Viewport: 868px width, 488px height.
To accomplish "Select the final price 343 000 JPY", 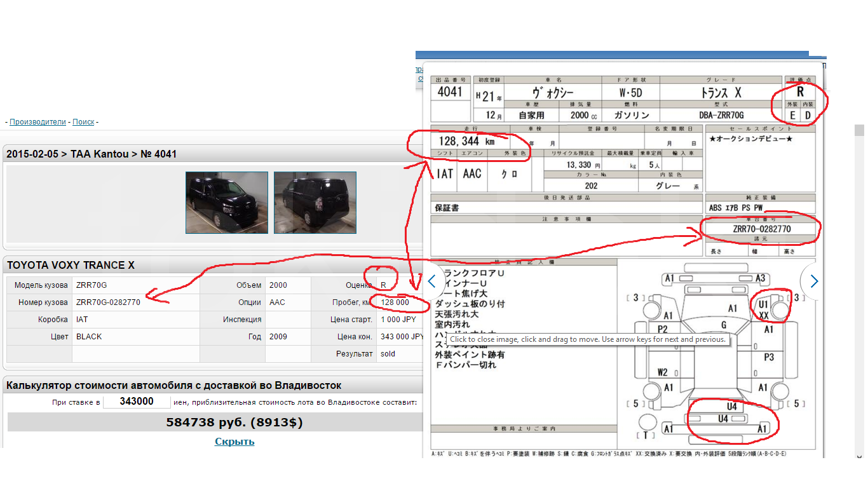I will click(x=402, y=337).
